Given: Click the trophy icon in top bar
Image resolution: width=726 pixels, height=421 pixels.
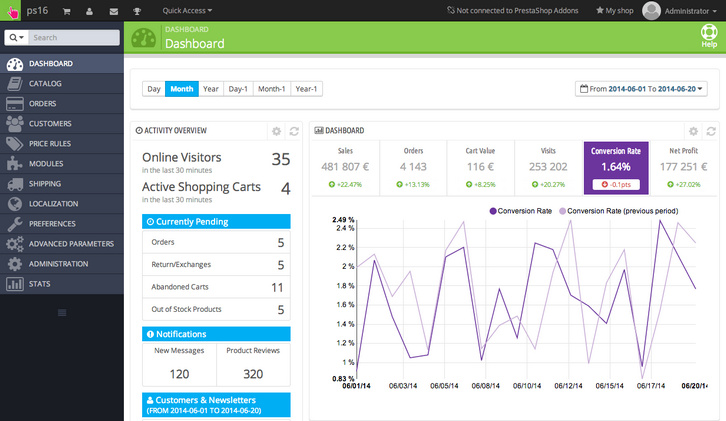Looking at the screenshot, I should [x=137, y=10].
